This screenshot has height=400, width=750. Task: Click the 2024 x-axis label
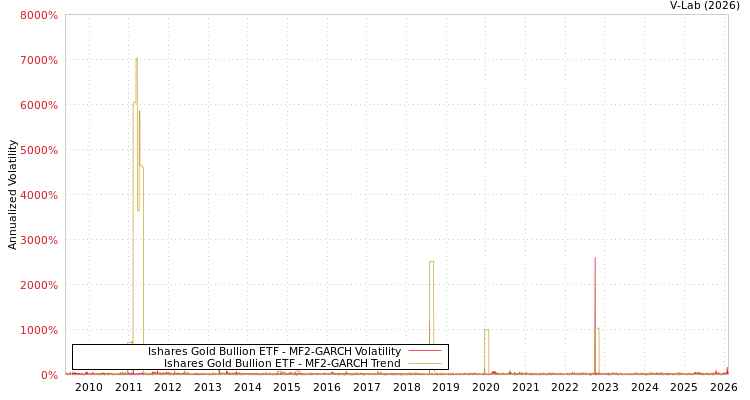pos(644,387)
